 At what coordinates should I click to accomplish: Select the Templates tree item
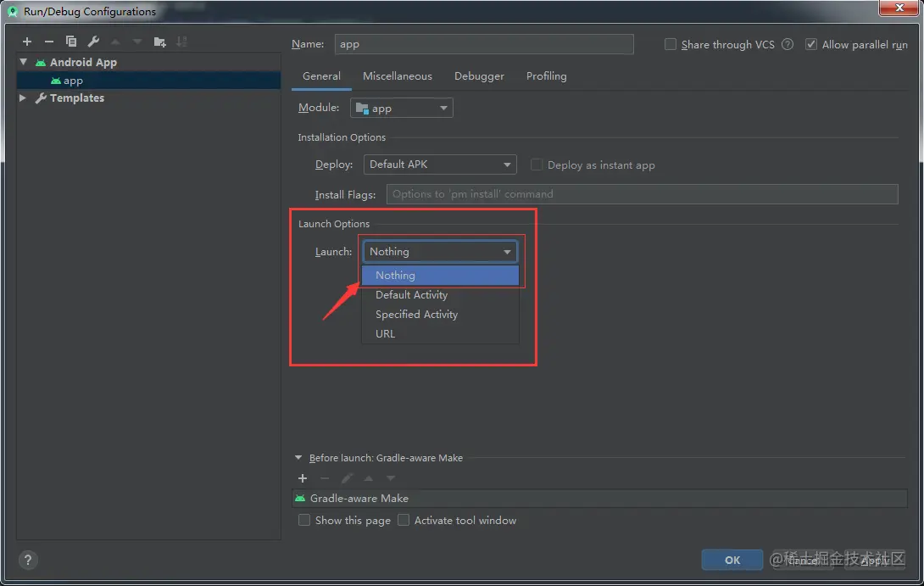point(76,98)
